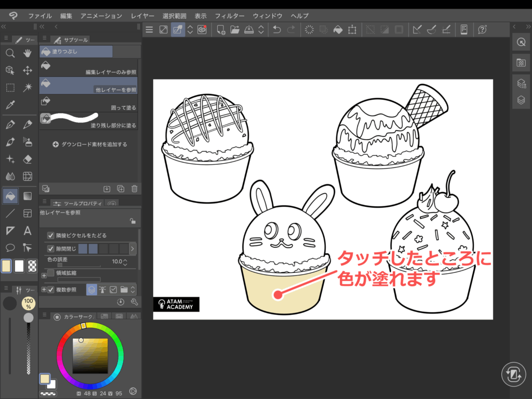
Task: Select the Gradient tool
Action: (28, 196)
